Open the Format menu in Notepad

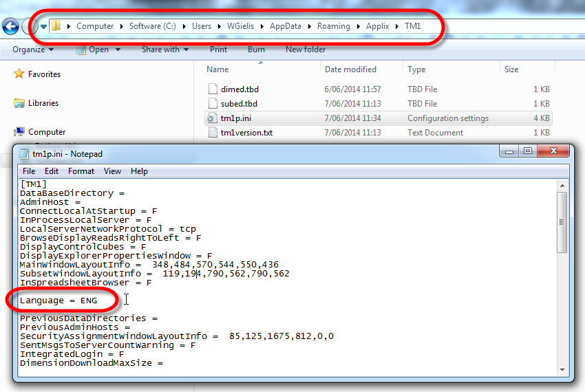pos(81,171)
